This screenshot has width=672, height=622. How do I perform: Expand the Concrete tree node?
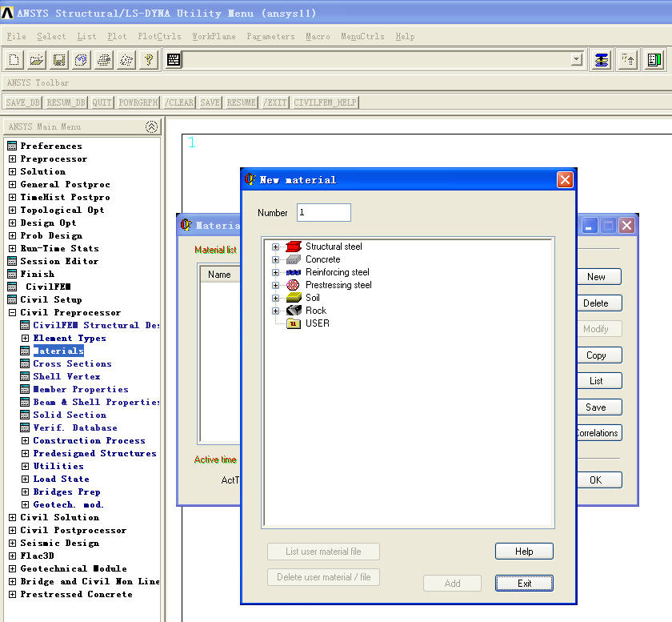[275, 260]
